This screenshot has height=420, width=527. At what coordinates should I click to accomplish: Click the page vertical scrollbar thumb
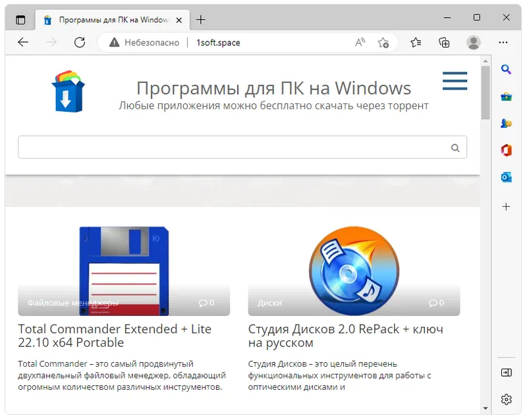point(485,93)
